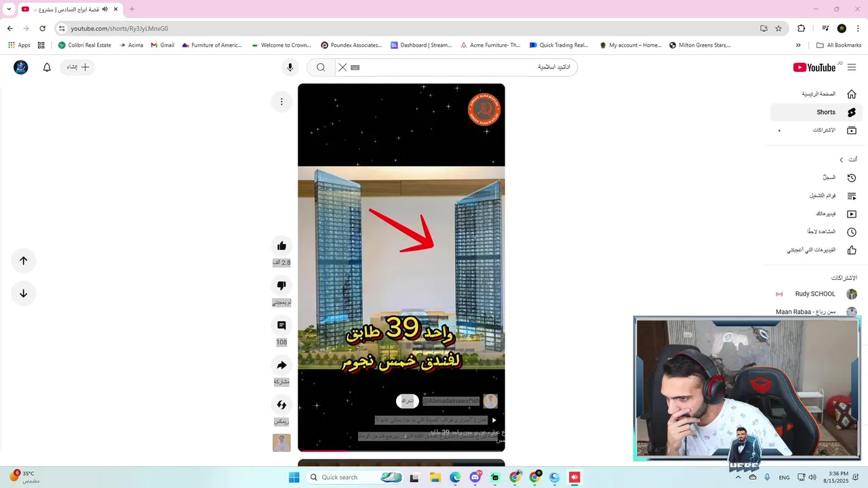Image resolution: width=868 pixels, height=488 pixels.
Task: Open a new Chrome tab with plus
Action: tap(132, 9)
